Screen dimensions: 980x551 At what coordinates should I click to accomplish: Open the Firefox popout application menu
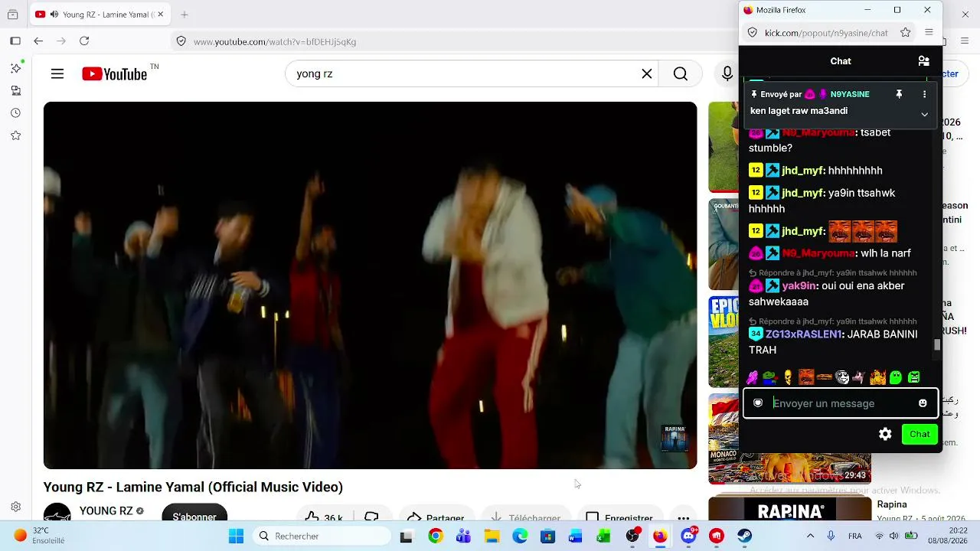[929, 32]
